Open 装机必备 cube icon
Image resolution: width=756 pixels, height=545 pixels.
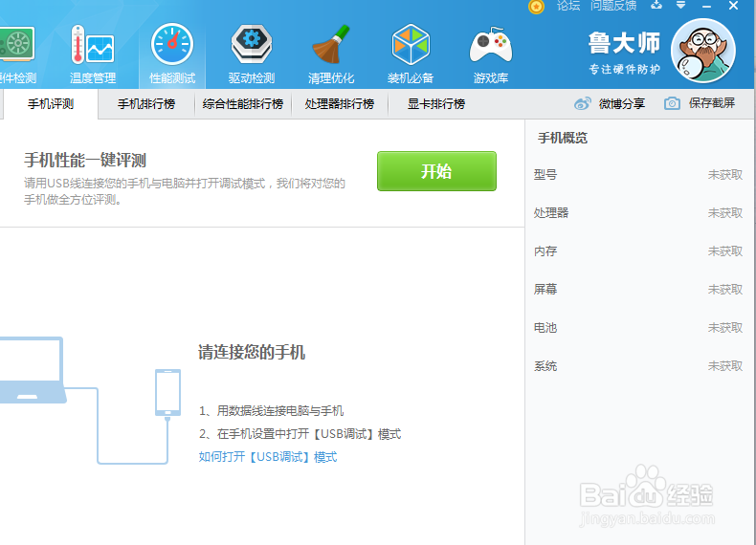tap(411, 44)
